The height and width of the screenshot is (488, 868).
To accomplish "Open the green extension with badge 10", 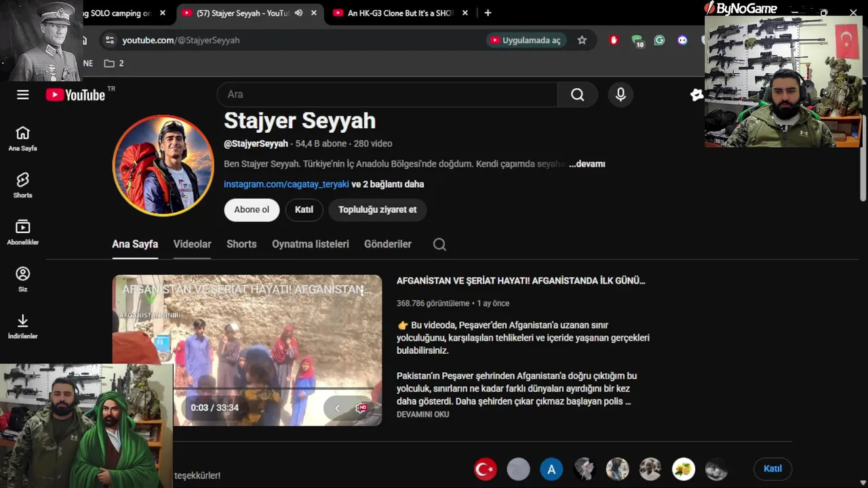I will point(637,41).
